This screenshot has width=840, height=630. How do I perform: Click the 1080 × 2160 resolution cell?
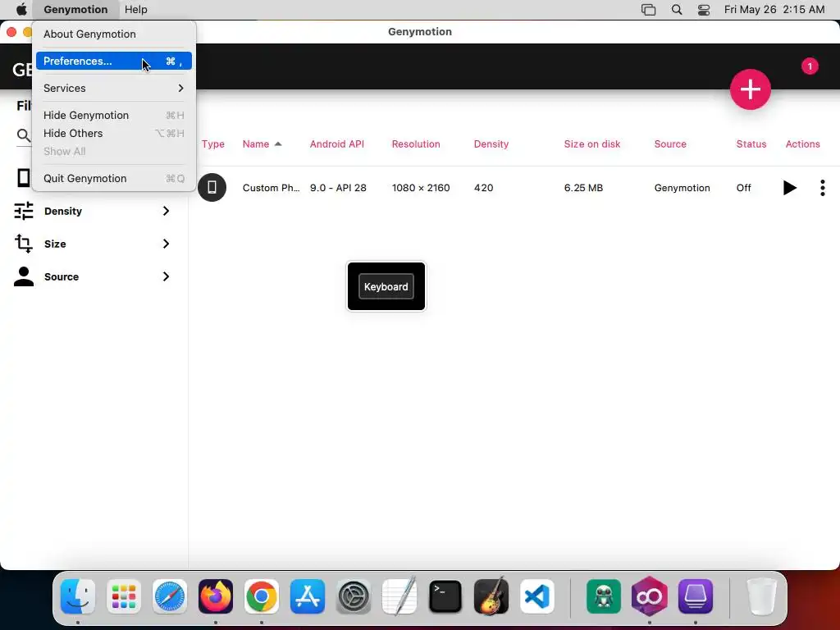click(421, 188)
